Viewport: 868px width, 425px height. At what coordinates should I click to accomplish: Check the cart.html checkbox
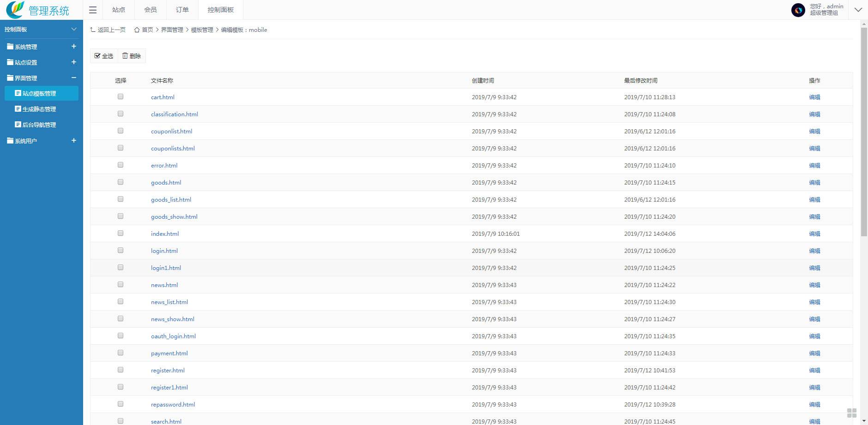tap(121, 97)
